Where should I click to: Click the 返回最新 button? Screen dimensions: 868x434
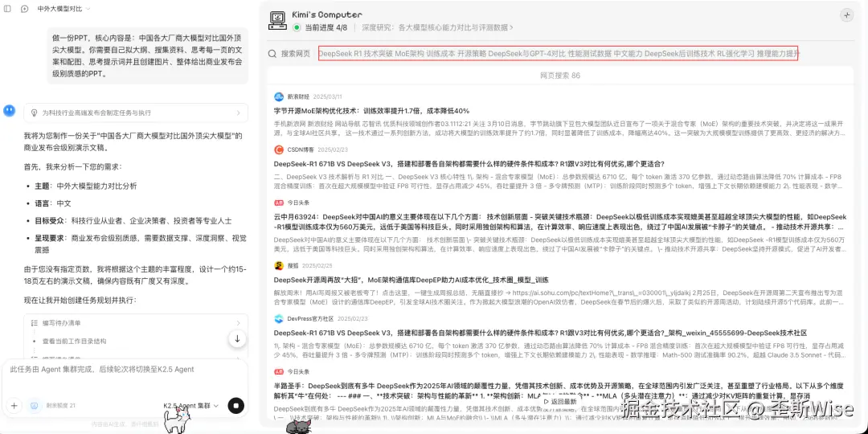pyautogui.click(x=559, y=401)
